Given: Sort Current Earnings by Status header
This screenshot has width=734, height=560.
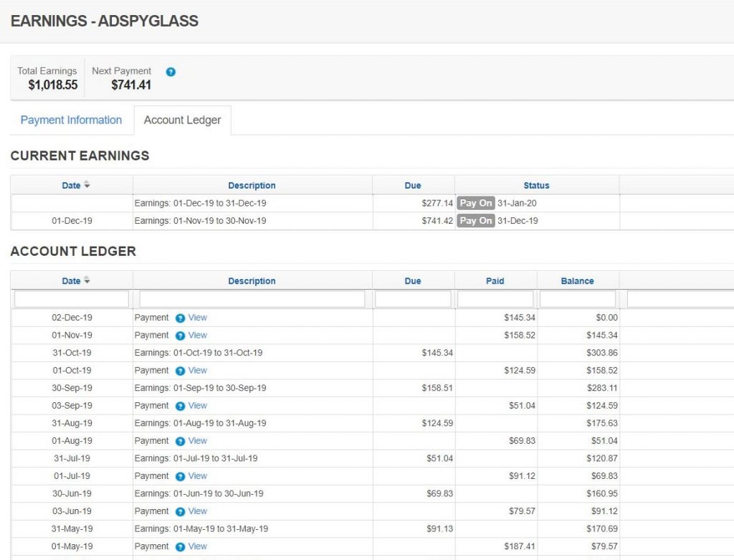Looking at the screenshot, I should pyautogui.click(x=536, y=185).
